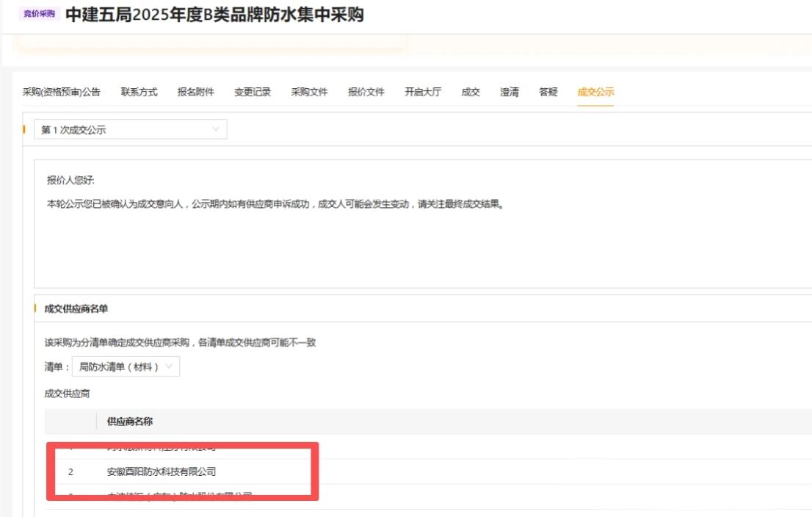Switch to the 联系方式 tab
The image size is (812, 517).
[139, 92]
